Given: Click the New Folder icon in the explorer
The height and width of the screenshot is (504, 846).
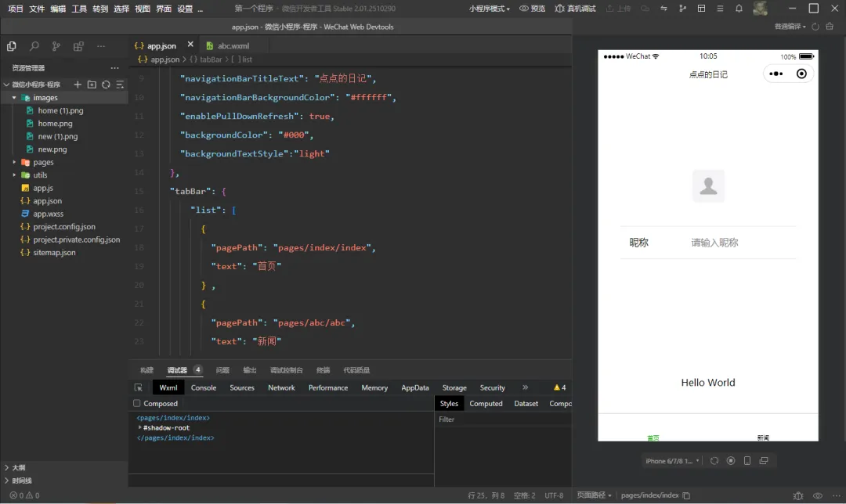Looking at the screenshot, I should coord(92,85).
